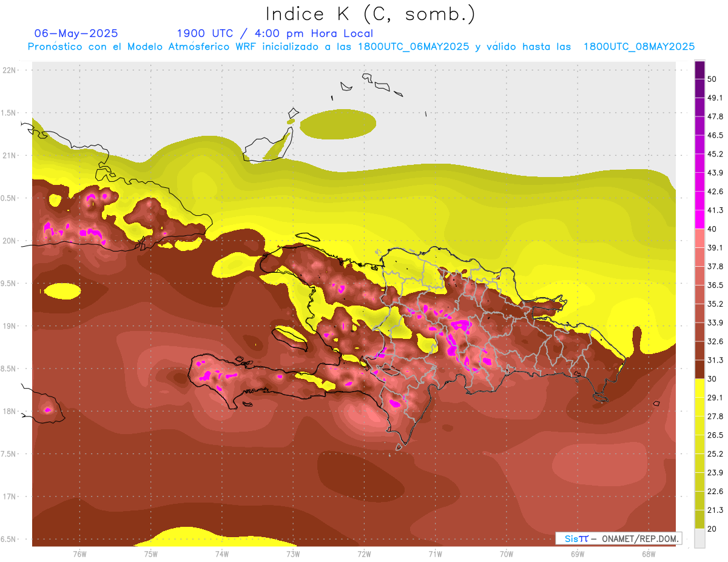Pick the bright yellow swatch between 29.1 and 30
The image size is (728, 562).
pos(699,389)
